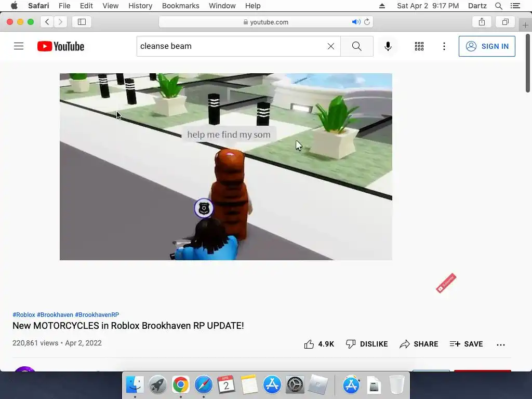Show Safari tab overview
Screen dimensions: 532x399
click(505, 22)
